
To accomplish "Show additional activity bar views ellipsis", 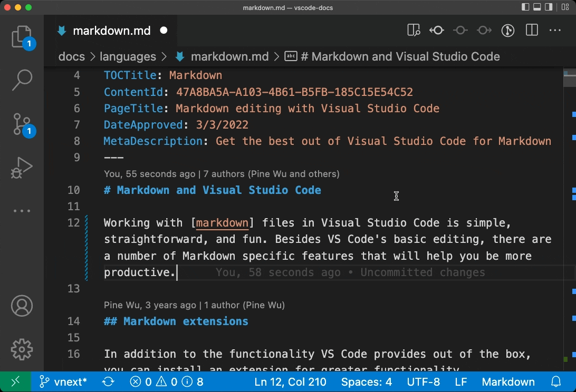I will [x=22, y=211].
